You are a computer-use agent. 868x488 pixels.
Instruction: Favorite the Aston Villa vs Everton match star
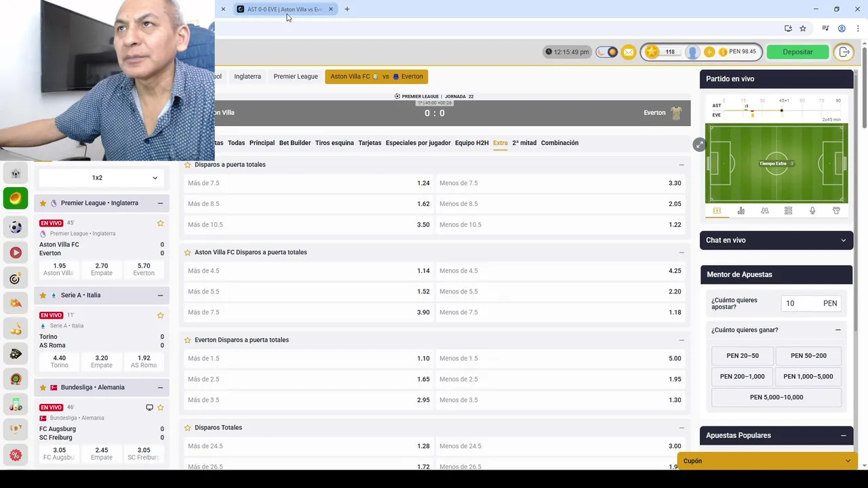point(161,223)
